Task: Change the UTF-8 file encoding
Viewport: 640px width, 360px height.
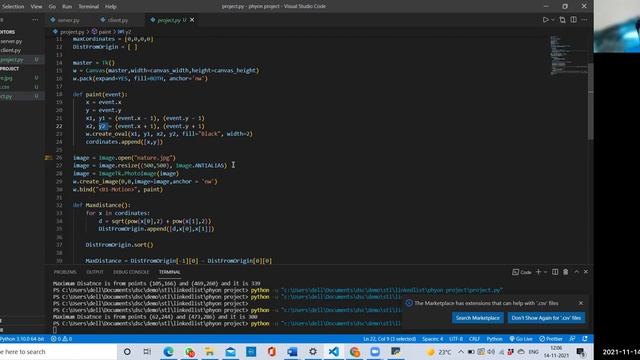Action: (456, 339)
